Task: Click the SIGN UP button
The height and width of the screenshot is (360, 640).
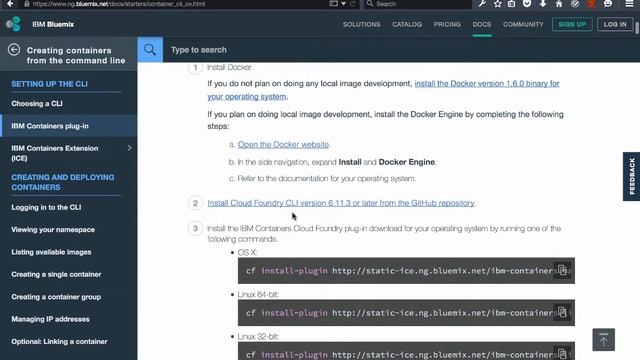Action: point(572,24)
